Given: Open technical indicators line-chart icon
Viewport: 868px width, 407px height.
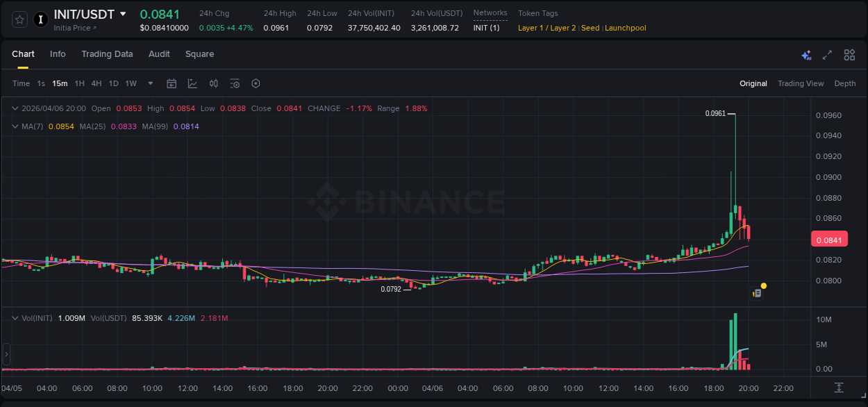Looking at the screenshot, I should [x=192, y=83].
